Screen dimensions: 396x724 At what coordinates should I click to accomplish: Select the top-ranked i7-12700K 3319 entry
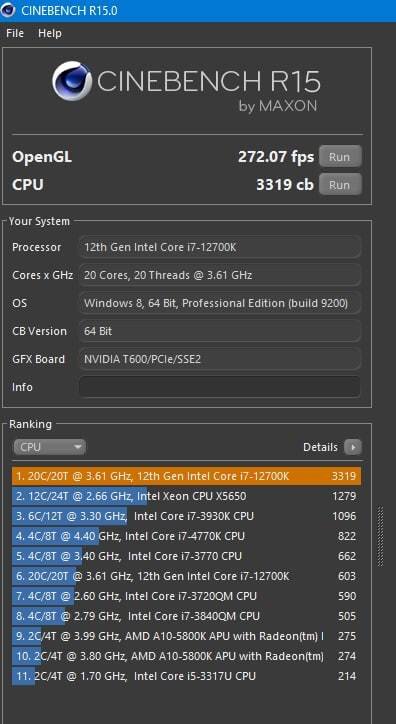186,476
